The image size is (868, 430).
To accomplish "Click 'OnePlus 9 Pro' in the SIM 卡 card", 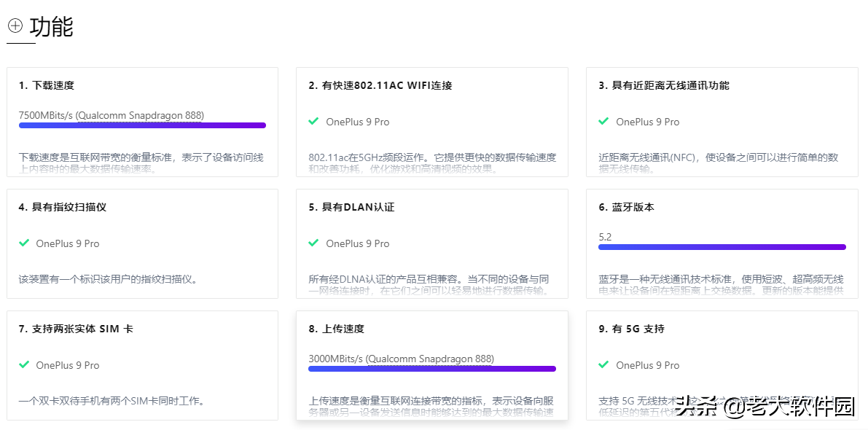I will (x=68, y=365).
